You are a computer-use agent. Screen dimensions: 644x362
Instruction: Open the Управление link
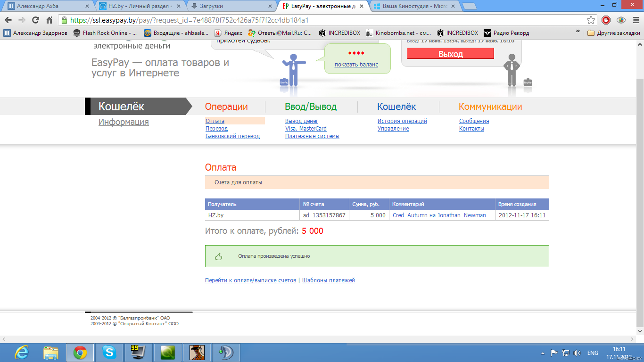point(393,129)
